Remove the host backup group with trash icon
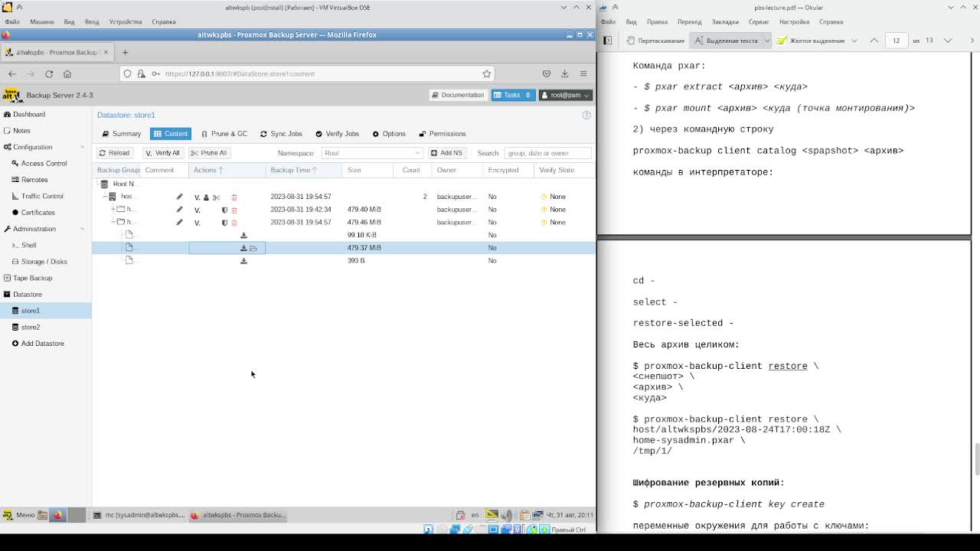 234,197
